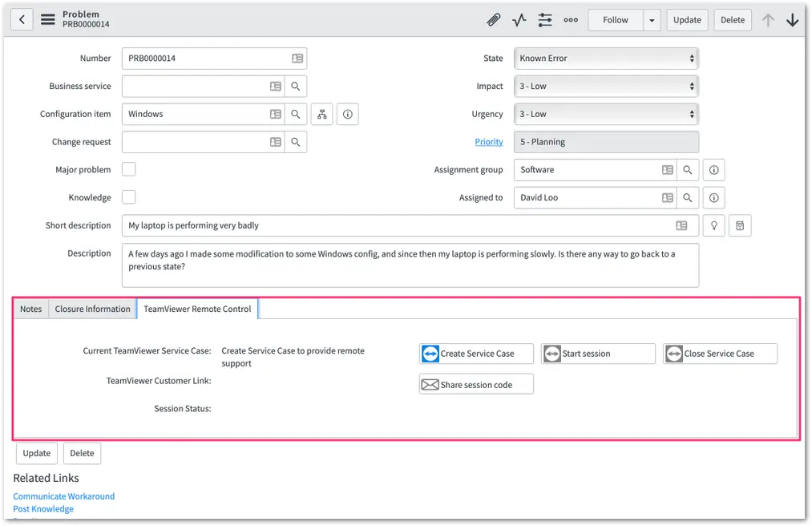This screenshot has height=526, width=812.
Task: Click the Short description lightbulb suggestion icon
Action: point(714,225)
